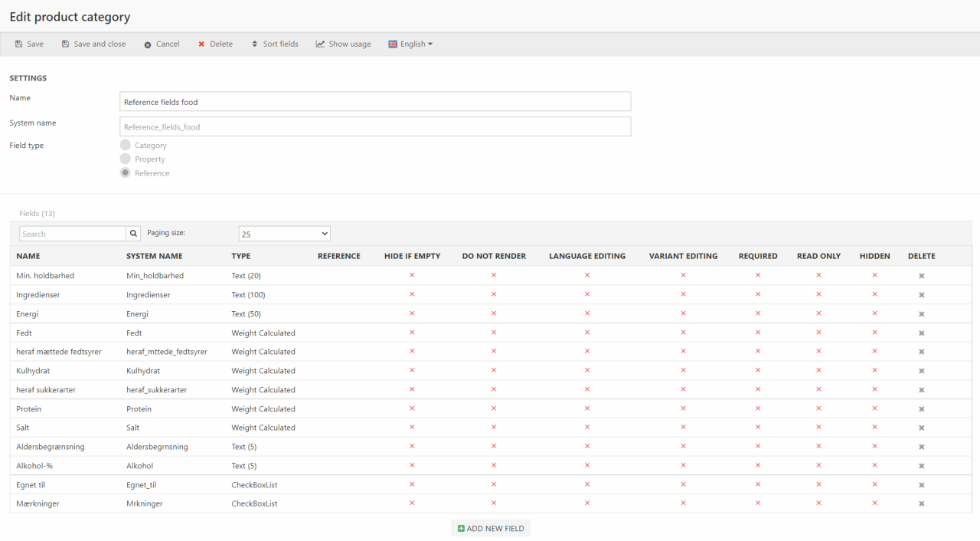Toggle Required for the Energi field
The height and width of the screenshot is (541, 980).
point(758,313)
